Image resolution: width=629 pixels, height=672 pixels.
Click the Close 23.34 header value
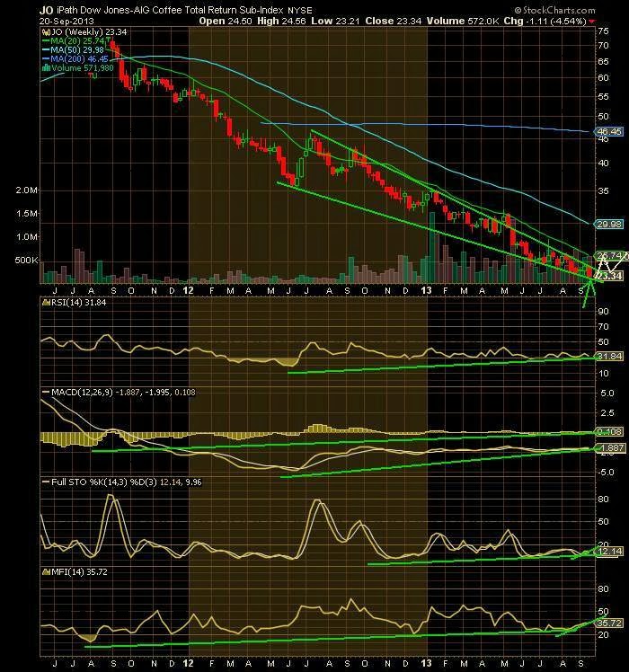[394, 21]
